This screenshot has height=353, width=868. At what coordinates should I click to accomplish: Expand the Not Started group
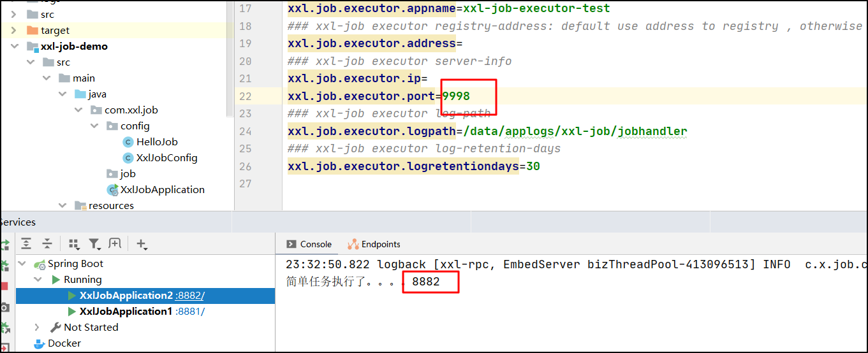pyautogui.click(x=38, y=328)
